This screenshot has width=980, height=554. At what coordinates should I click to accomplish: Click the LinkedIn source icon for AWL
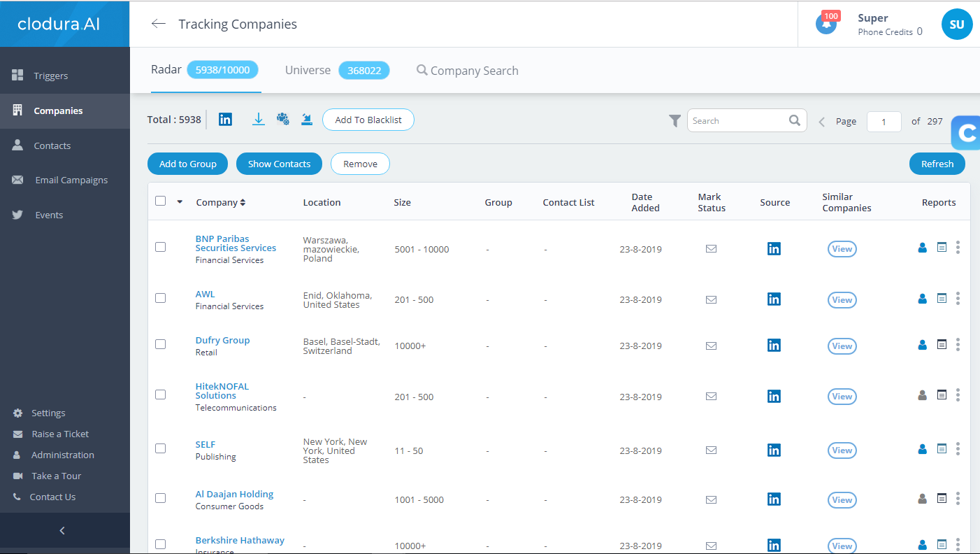(x=774, y=299)
